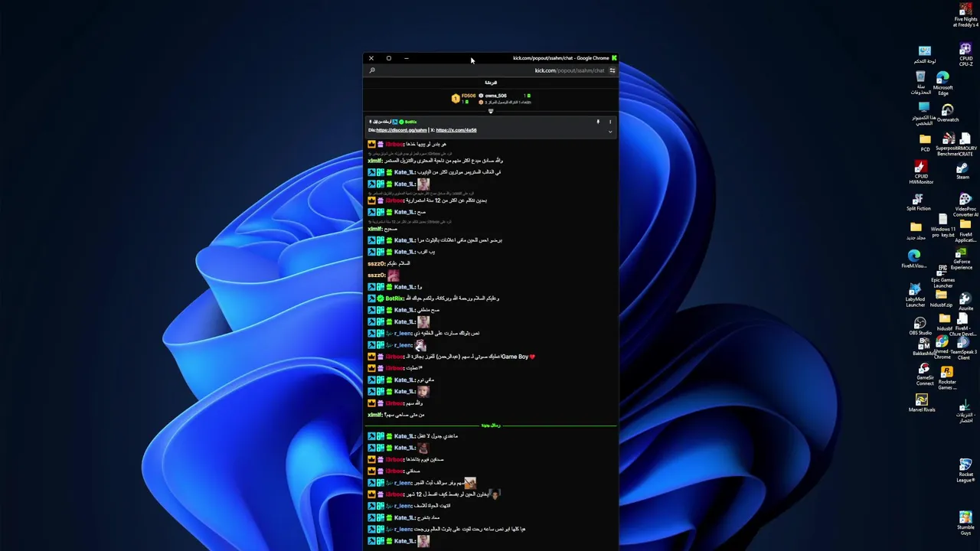
Task: Launch Steam from the desktop
Action: point(962,171)
